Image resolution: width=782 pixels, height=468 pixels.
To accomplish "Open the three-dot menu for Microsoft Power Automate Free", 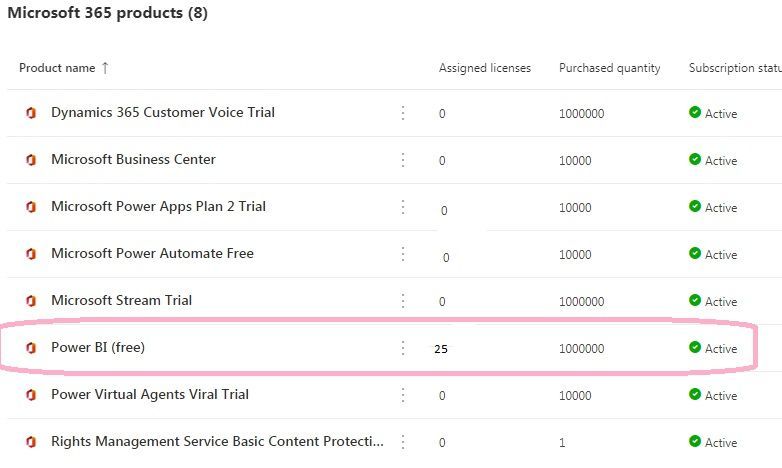I will (403, 254).
